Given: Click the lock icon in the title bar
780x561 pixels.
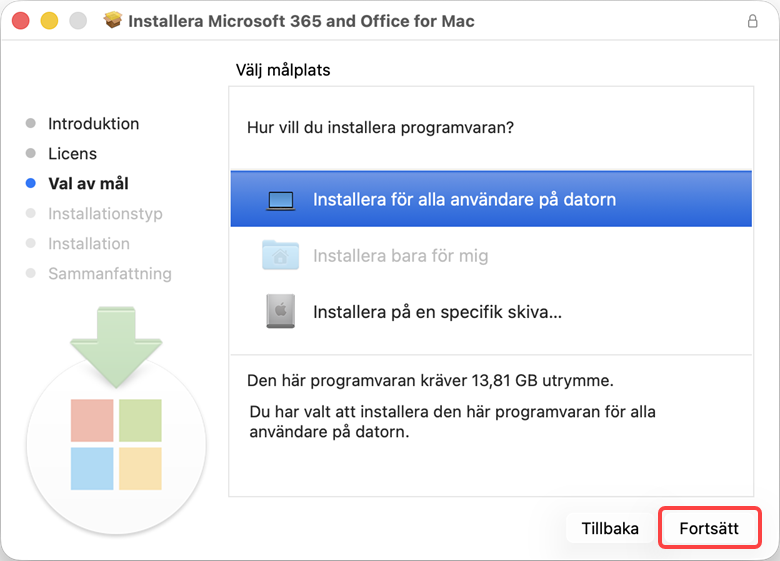Looking at the screenshot, I should click(x=752, y=21).
